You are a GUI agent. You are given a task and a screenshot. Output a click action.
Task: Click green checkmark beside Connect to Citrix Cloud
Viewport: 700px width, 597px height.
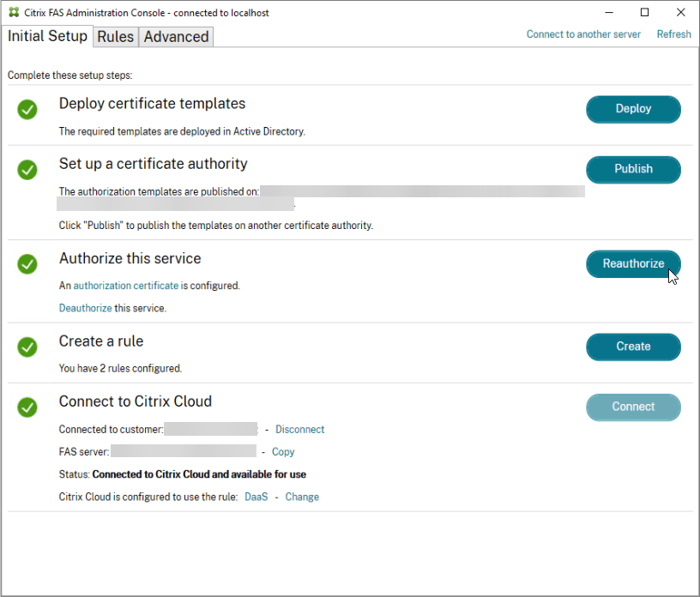point(27,407)
